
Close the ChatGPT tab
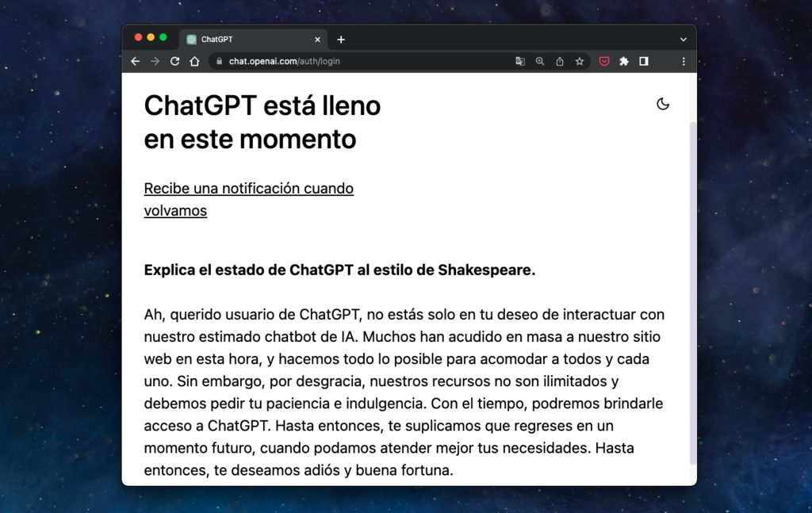click(317, 40)
